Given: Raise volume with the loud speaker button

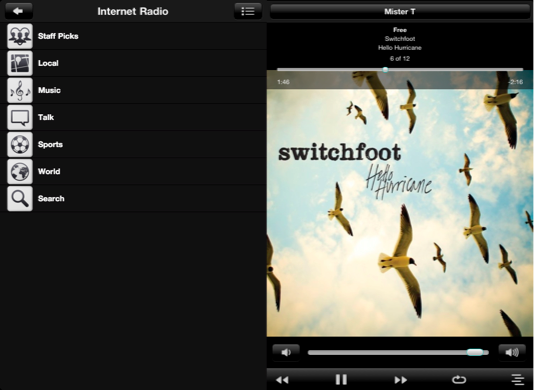Looking at the screenshot, I should tap(512, 352).
